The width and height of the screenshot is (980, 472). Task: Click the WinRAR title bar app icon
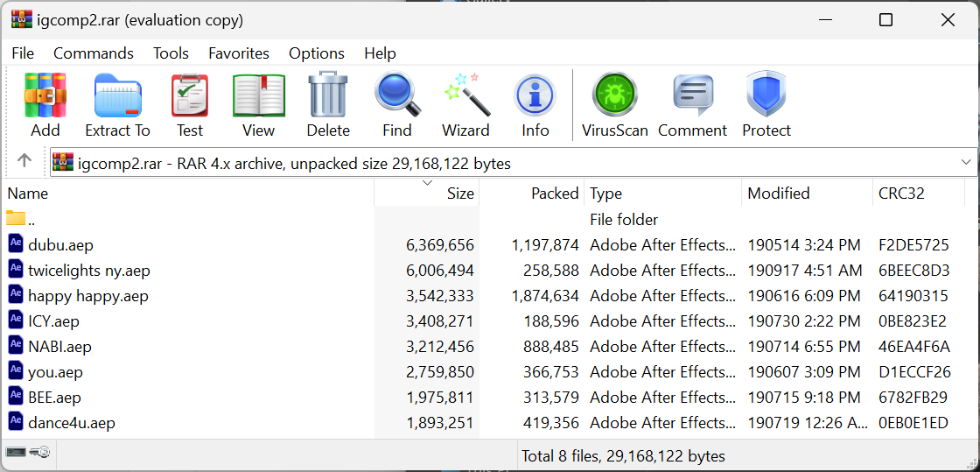click(21, 20)
